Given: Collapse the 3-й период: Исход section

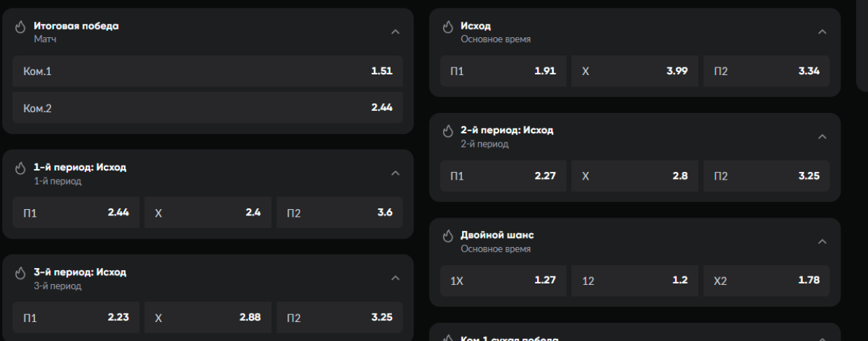Looking at the screenshot, I should coord(395,278).
